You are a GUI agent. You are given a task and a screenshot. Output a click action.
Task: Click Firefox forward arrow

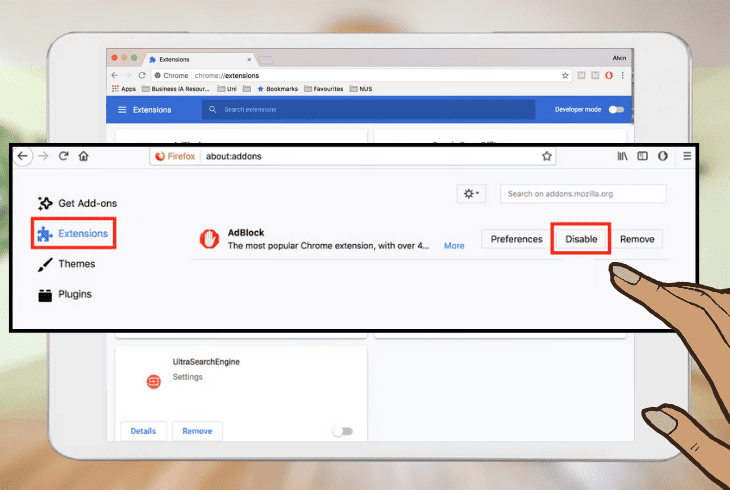[43, 156]
